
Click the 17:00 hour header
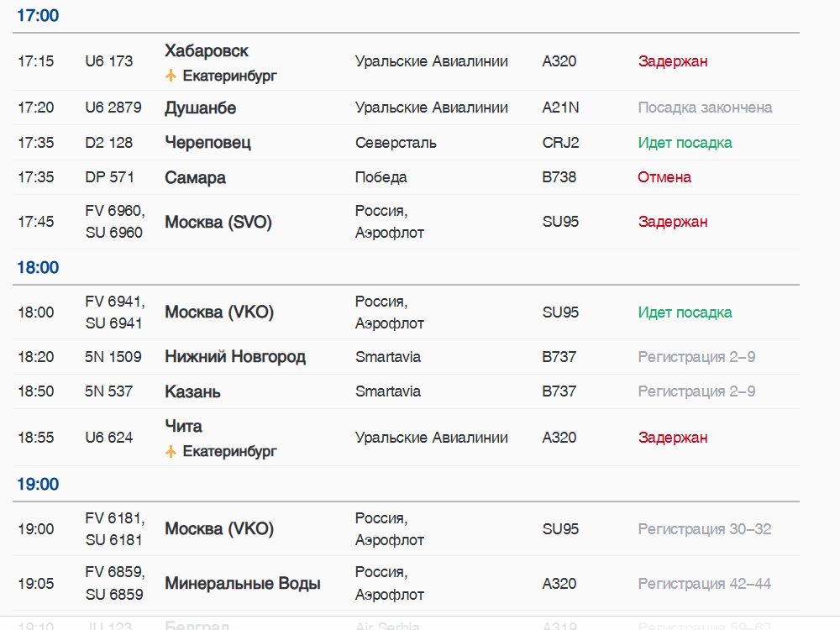(x=38, y=15)
